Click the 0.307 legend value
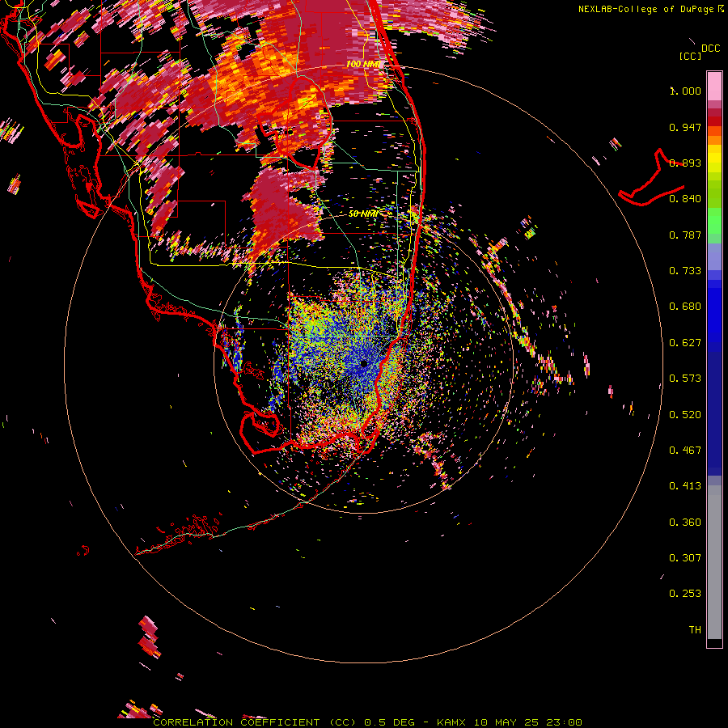Image resolution: width=728 pixels, height=728 pixels. pos(685,558)
